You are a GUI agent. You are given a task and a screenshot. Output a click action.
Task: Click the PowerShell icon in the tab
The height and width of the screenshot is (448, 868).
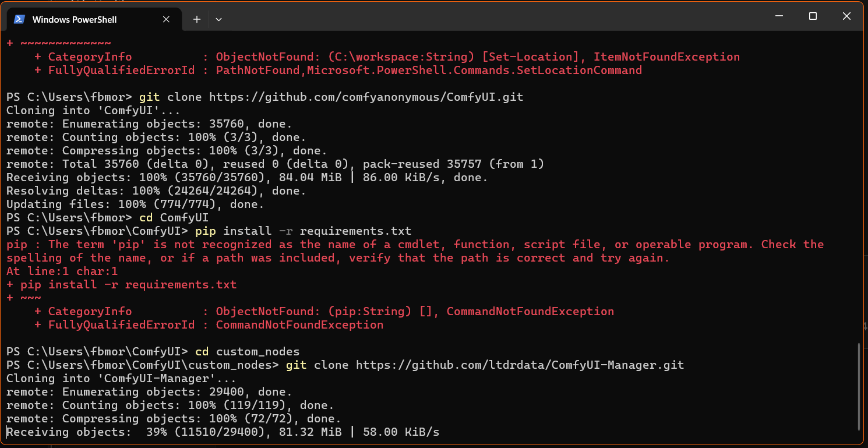point(19,19)
